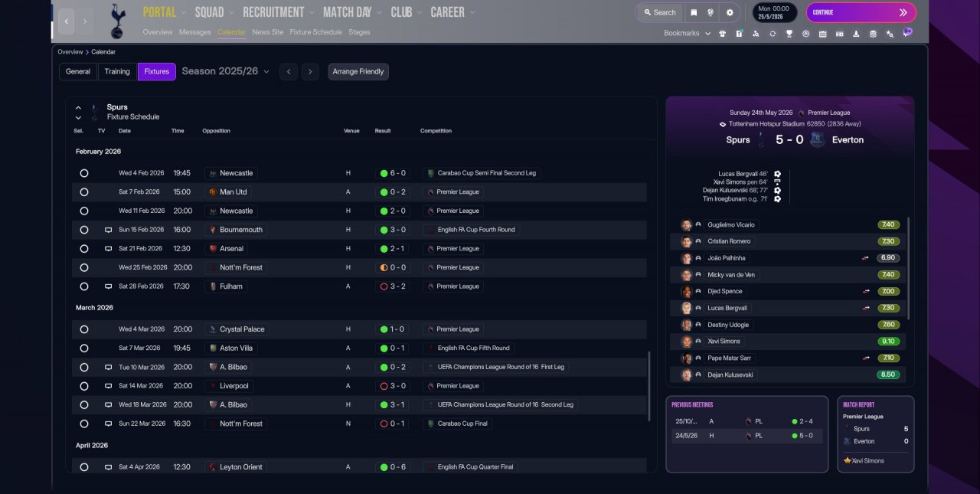Select the Liverpool fixture radio button
Image resolution: width=980 pixels, height=494 pixels.
84,386
